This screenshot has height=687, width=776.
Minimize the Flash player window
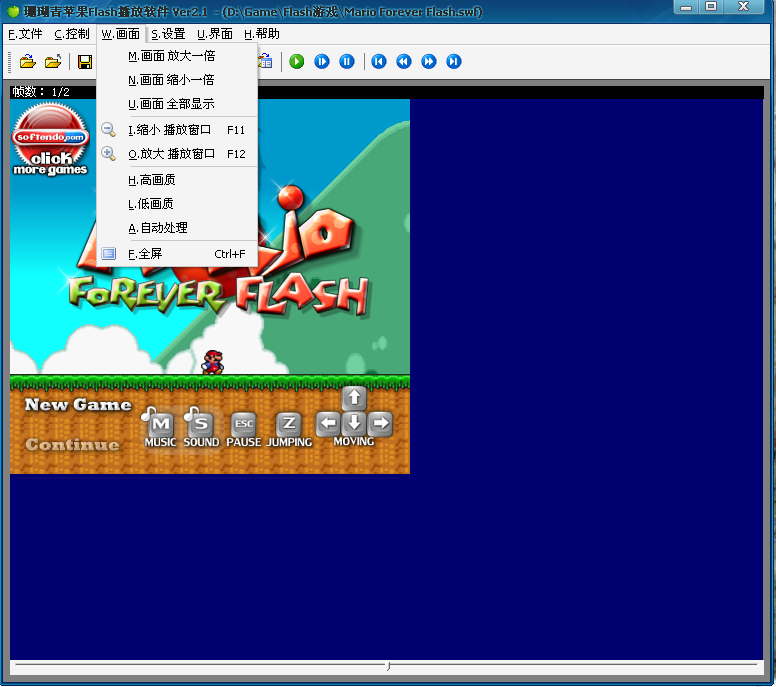pos(686,7)
